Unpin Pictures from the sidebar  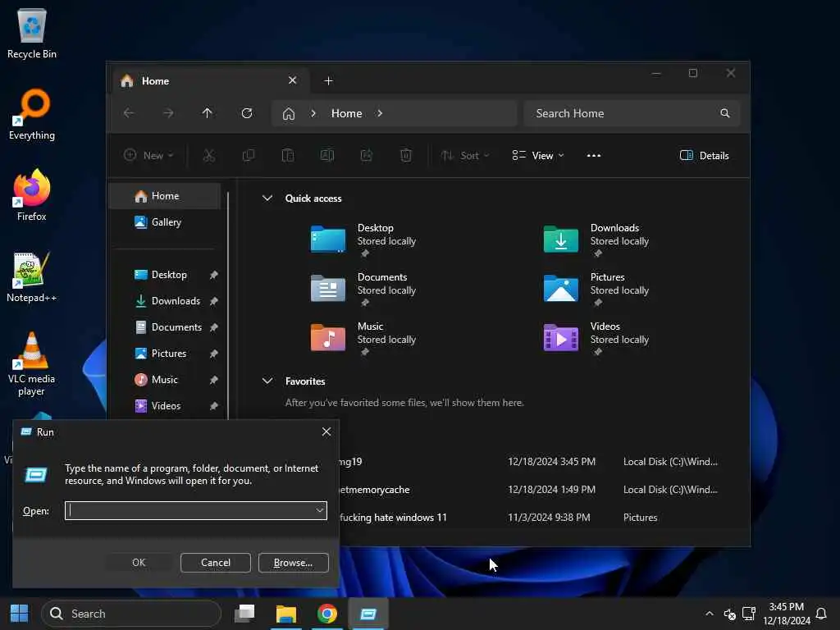pyautogui.click(x=214, y=354)
